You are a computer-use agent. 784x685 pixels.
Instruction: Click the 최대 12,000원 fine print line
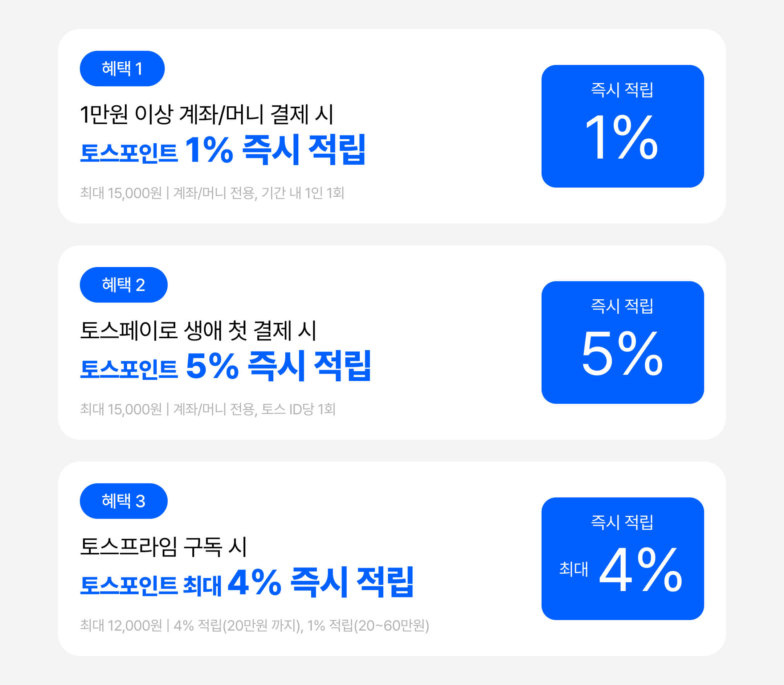[254, 625]
